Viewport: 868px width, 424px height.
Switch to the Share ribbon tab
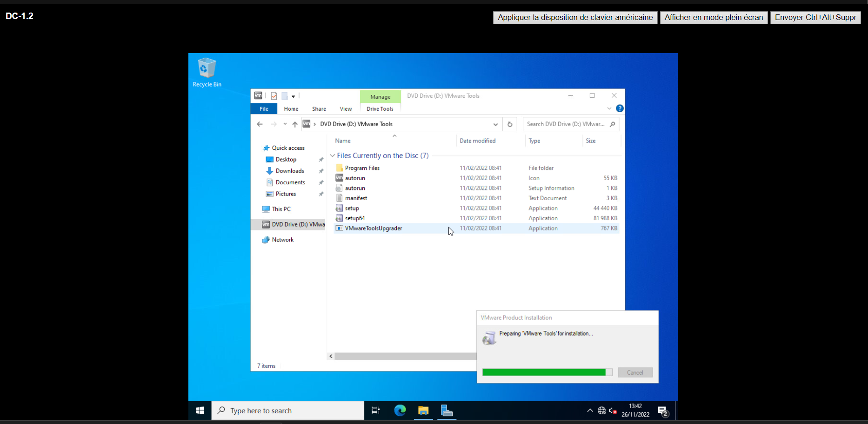[x=319, y=109]
